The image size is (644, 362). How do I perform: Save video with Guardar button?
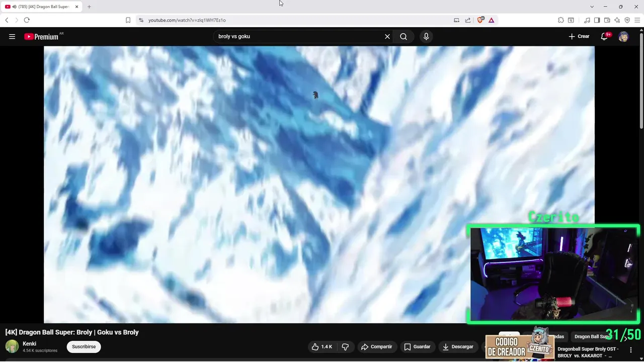418,347
